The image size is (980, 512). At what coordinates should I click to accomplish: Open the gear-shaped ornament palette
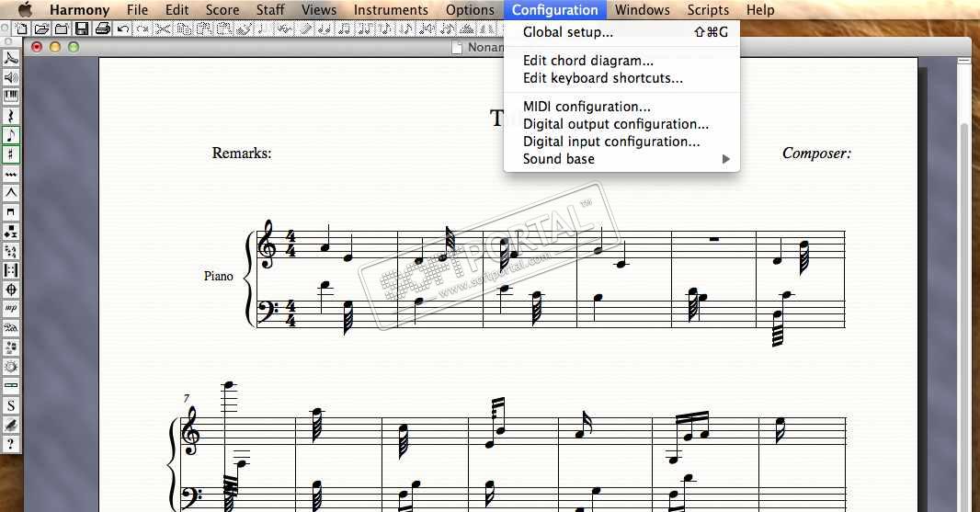11,367
